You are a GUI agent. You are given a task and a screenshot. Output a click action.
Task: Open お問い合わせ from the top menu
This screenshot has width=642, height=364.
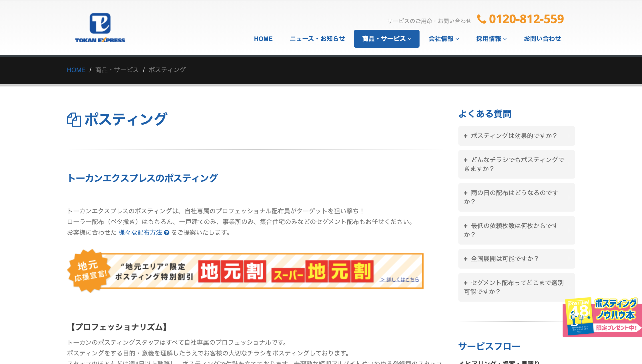tap(542, 38)
